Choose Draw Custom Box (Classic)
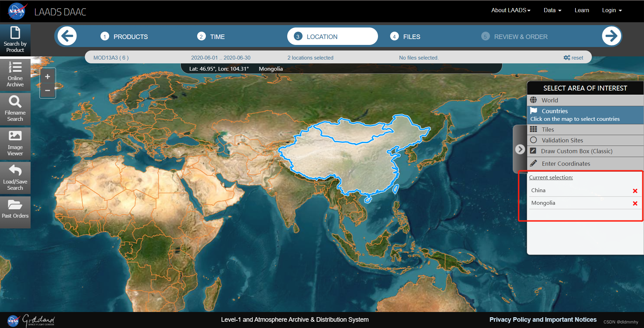Viewport: 644px width, 328px height. click(x=586, y=151)
